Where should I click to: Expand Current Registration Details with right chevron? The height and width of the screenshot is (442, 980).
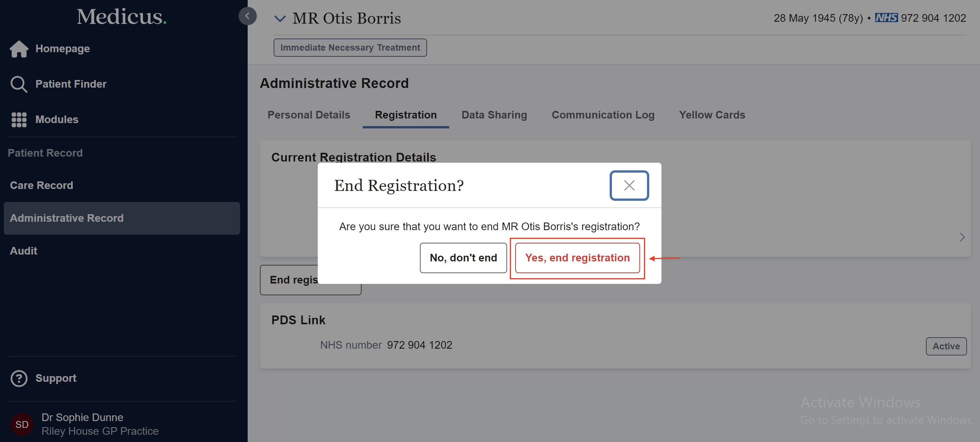tap(962, 237)
